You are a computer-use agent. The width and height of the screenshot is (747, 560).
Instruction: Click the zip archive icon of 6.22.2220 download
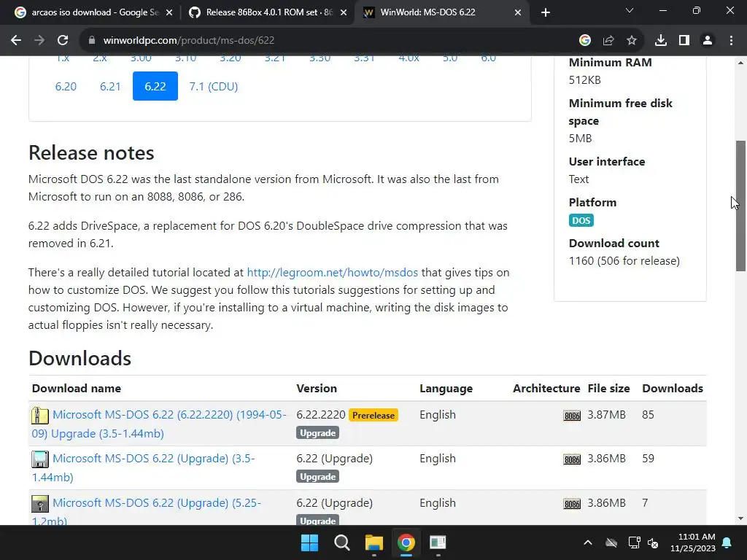pos(40,415)
